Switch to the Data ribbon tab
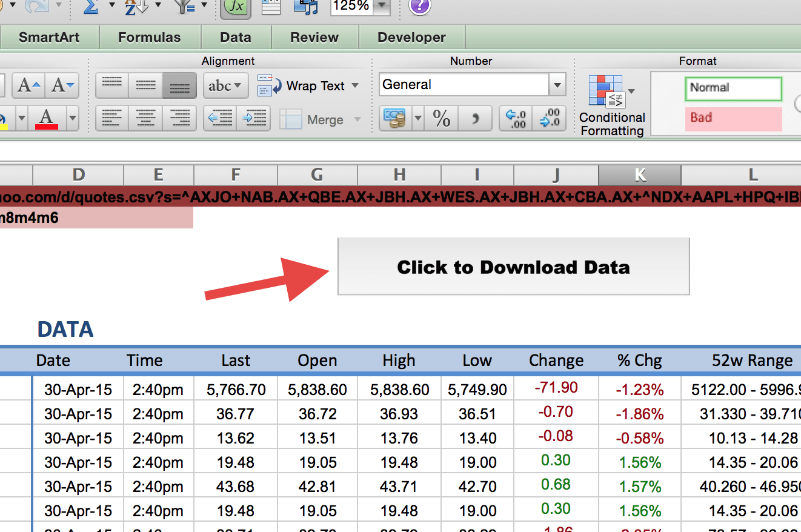801x532 pixels. [x=236, y=37]
